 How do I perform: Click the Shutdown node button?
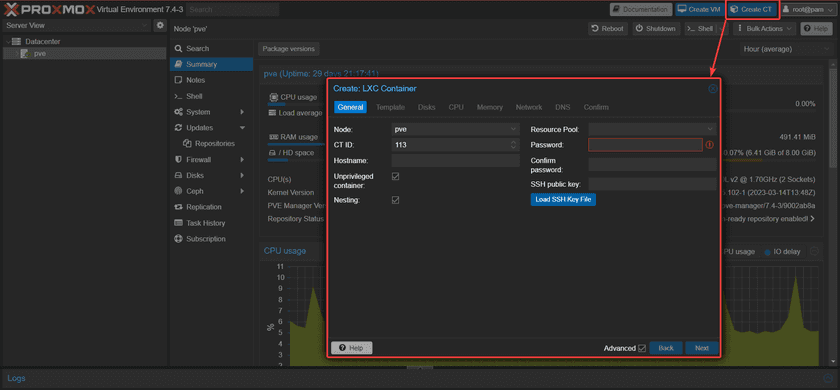(657, 29)
